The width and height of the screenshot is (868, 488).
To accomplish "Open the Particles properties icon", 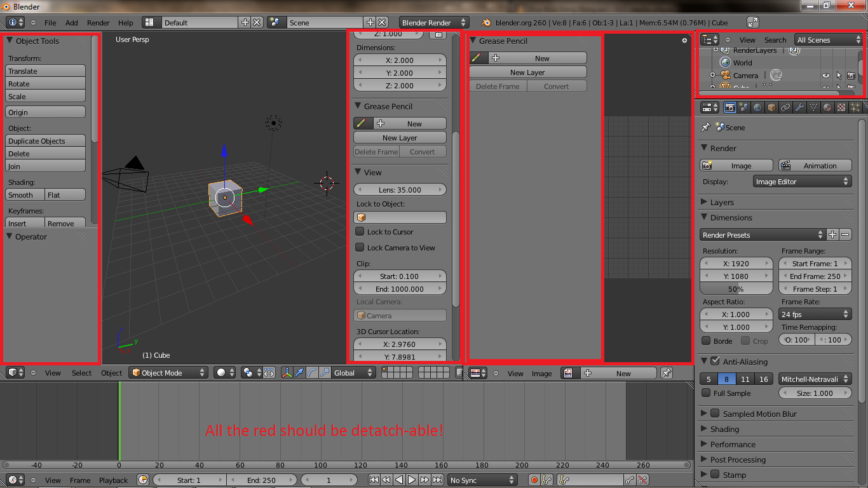I will pos(855,107).
